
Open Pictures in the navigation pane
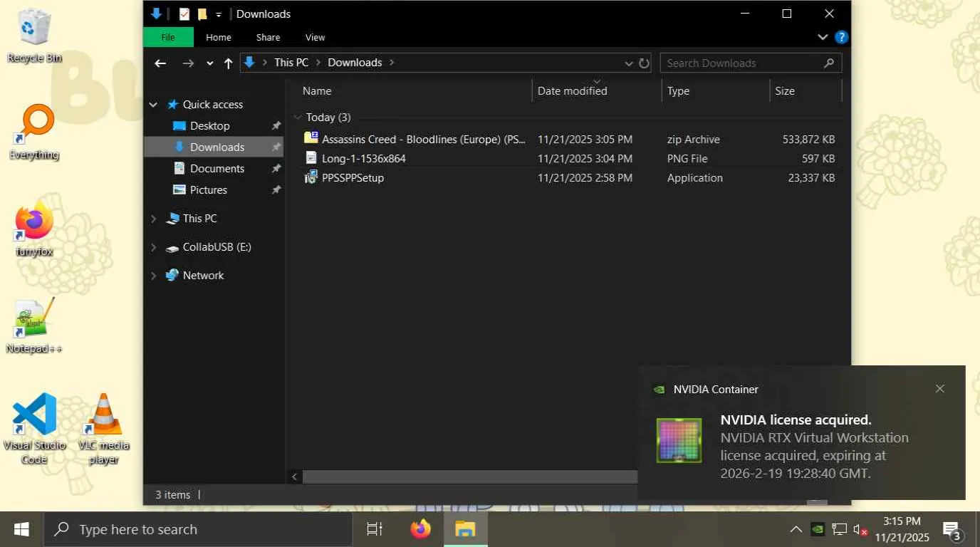(209, 190)
